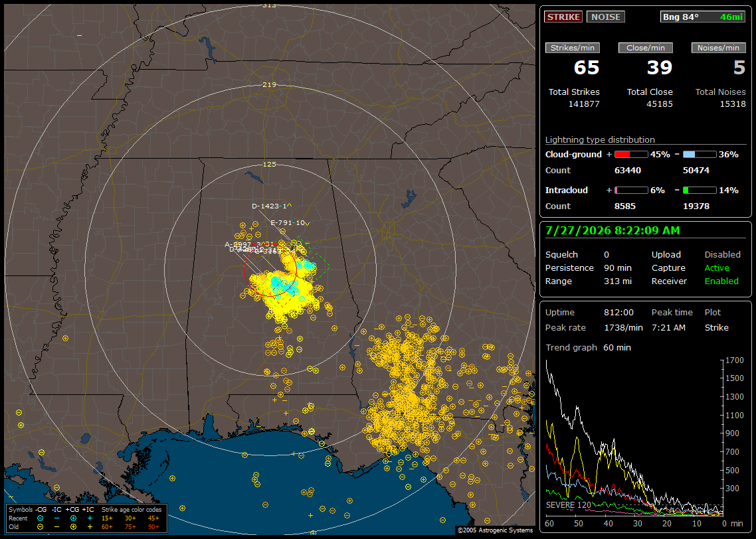Image resolution: width=756 pixels, height=539 pixels.
Task: Click the positive intracloud pink bar
Action: (x=631, y=191)
